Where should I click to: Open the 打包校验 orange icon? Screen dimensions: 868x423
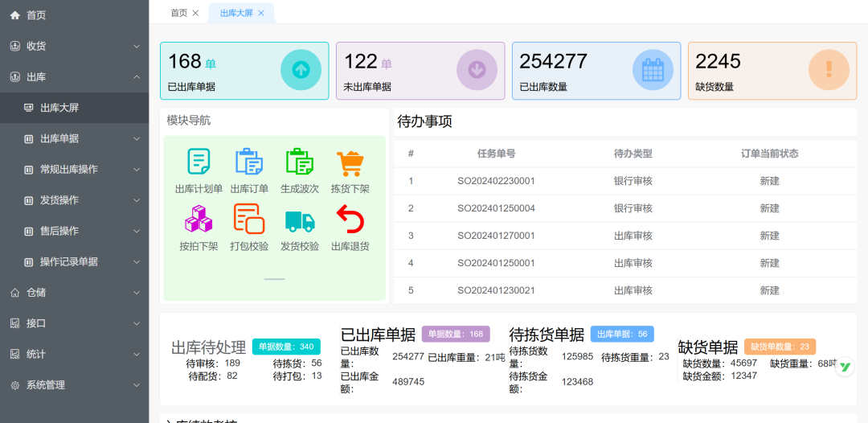(x=249, y=220)
